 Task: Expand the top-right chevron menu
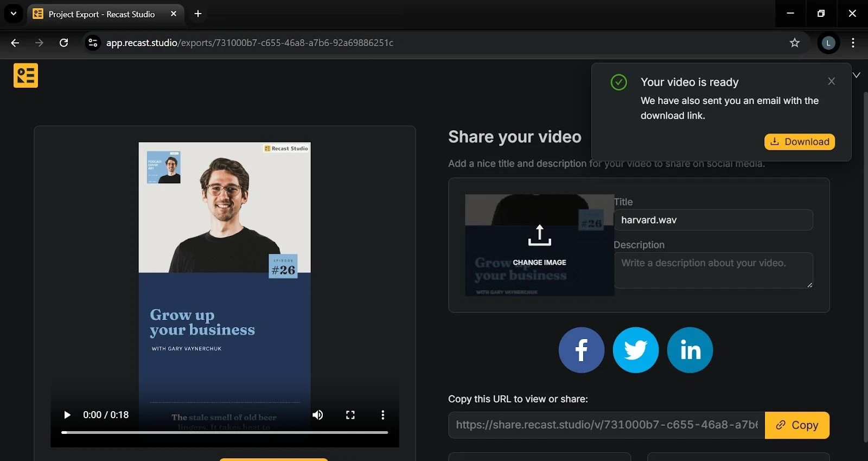pos(857,75)
